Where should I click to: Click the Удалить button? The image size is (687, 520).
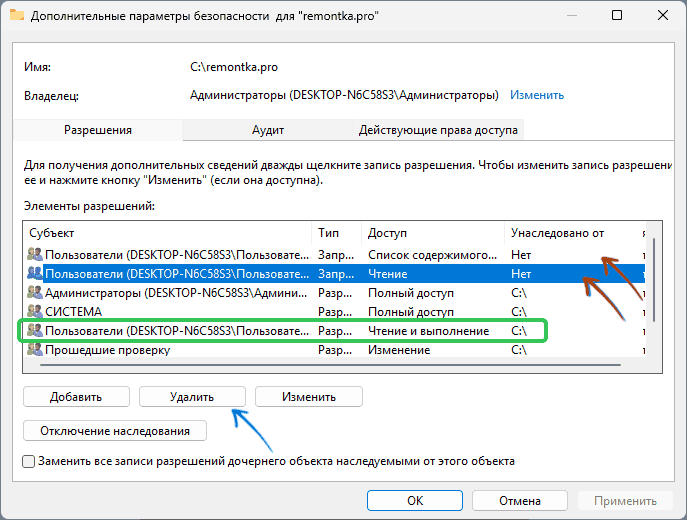point(192,397)
